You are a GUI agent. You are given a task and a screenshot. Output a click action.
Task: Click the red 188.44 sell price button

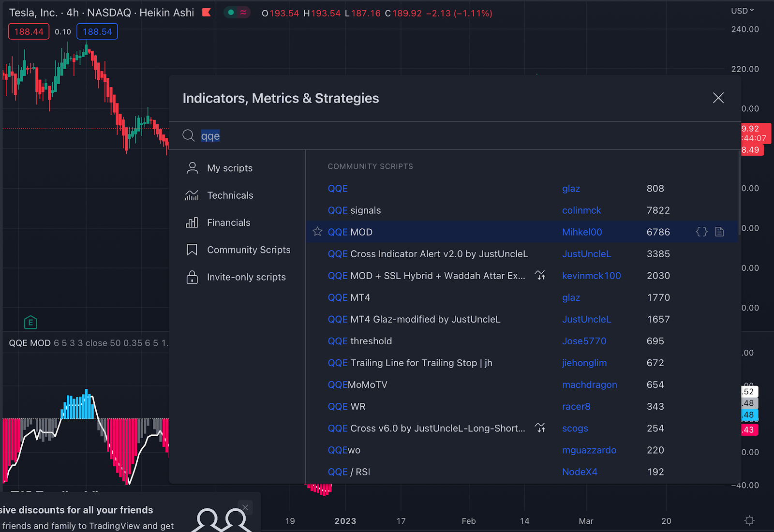click(29, 31)
